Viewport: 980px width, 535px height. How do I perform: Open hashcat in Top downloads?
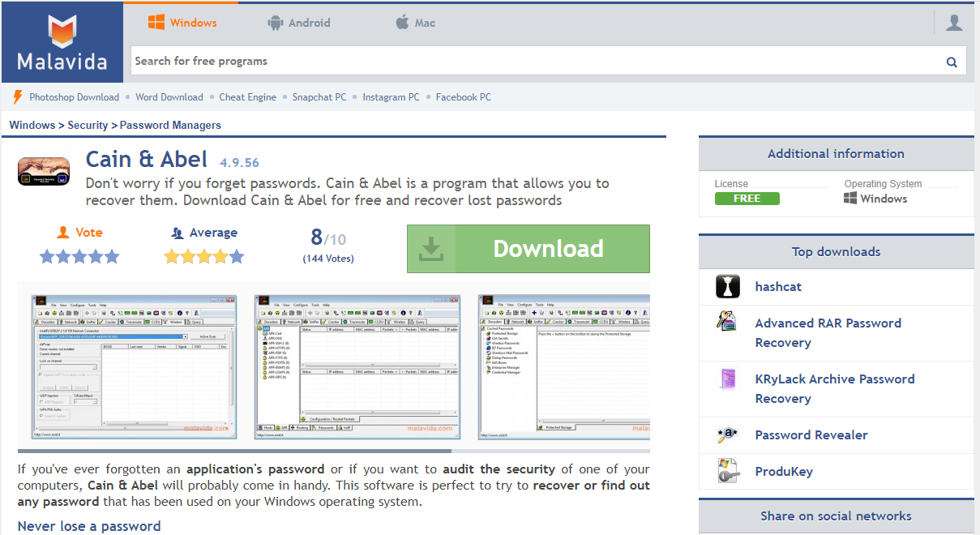click(778, 287)
